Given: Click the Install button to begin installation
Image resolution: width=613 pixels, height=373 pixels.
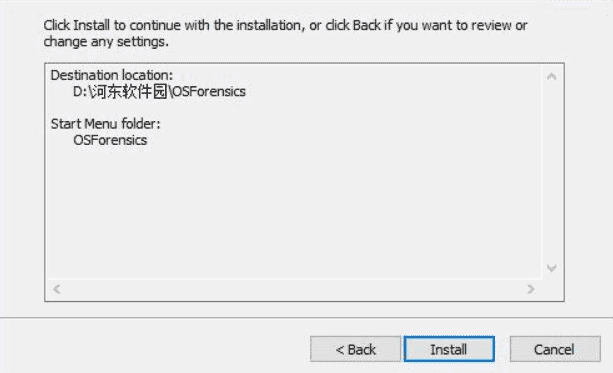Looking at the screenshot, I should coord(449,349).
